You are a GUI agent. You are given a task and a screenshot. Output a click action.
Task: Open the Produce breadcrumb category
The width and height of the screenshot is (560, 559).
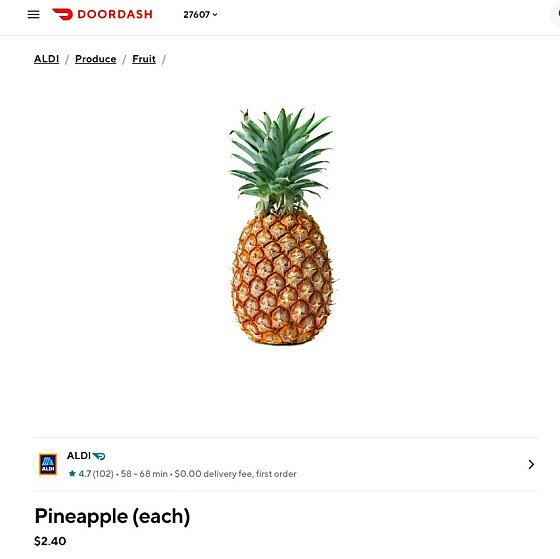[x=95, y=59]
